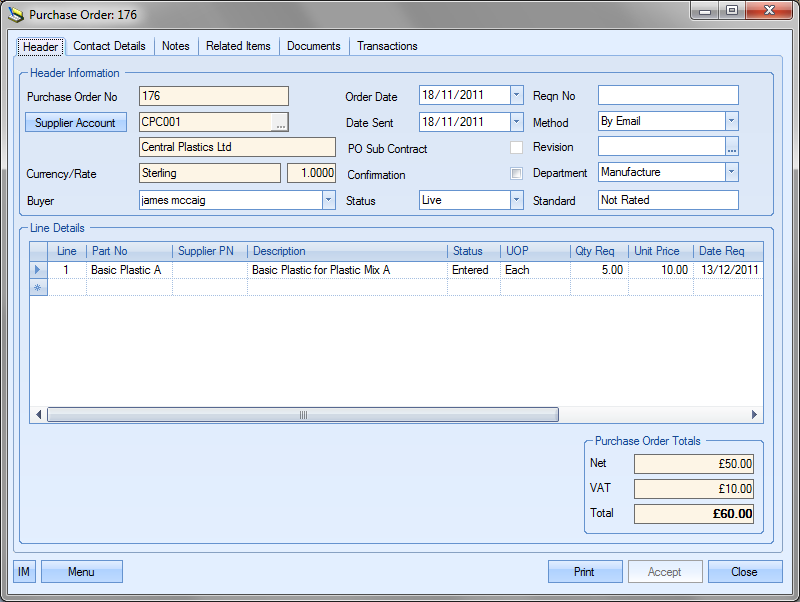Open the Order Date dropdown calendar
The height and width of the screenshot is (602, 800).
516,96
